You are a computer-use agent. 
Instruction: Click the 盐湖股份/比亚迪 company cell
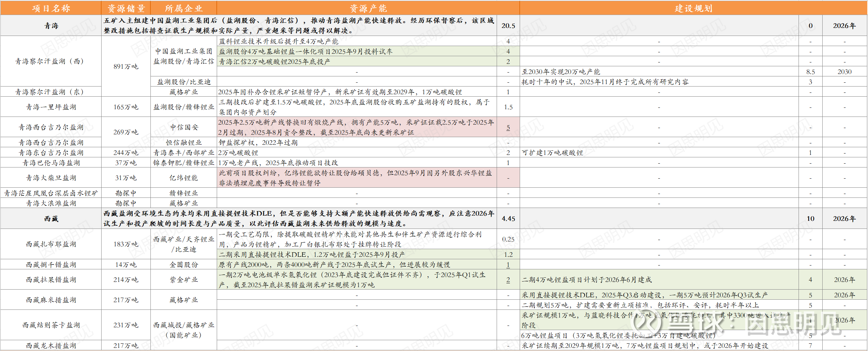184,82
